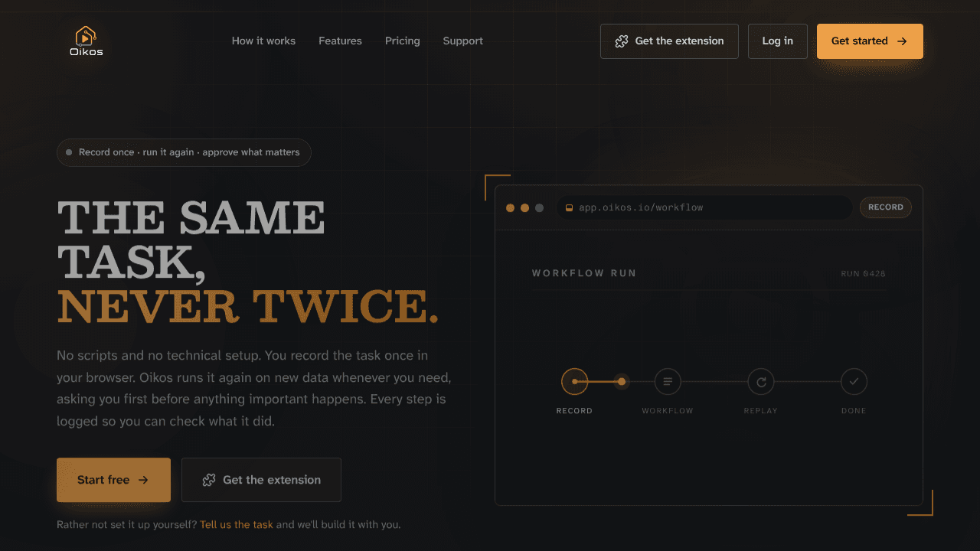The height and width of the screenshot is (551, 980).
Task: Click the progress dot after Record step
Action: click(622, 381)
